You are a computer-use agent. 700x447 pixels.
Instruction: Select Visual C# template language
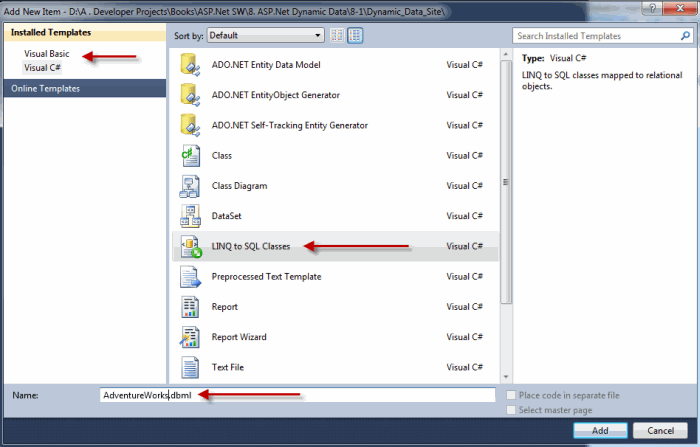(42, 68)
